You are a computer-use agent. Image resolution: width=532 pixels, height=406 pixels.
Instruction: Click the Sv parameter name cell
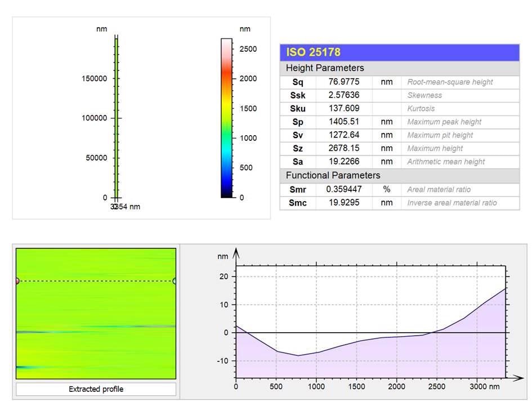[x=298, y=135]
